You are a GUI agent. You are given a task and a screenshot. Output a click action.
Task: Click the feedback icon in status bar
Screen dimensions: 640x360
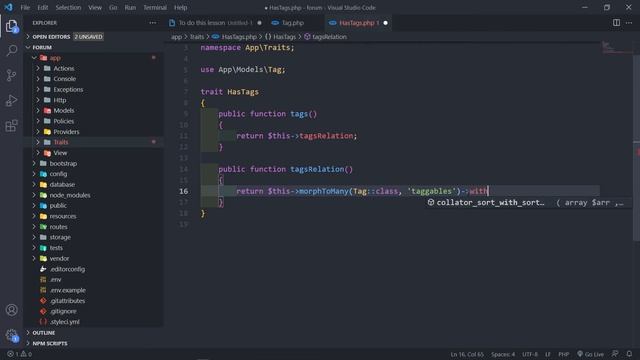615,354
